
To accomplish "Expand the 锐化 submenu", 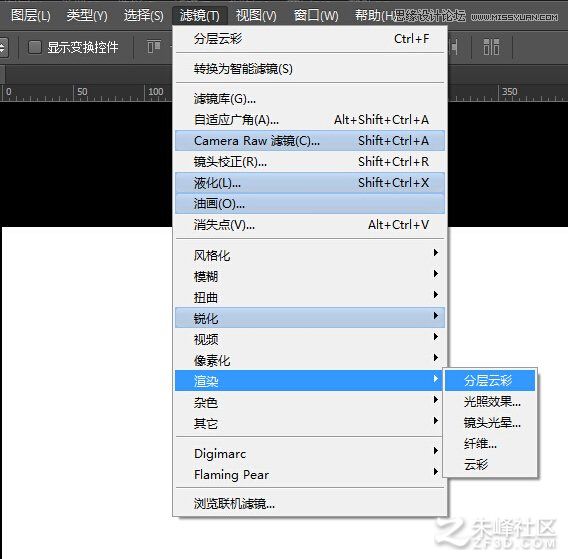I will pos(310,318).
